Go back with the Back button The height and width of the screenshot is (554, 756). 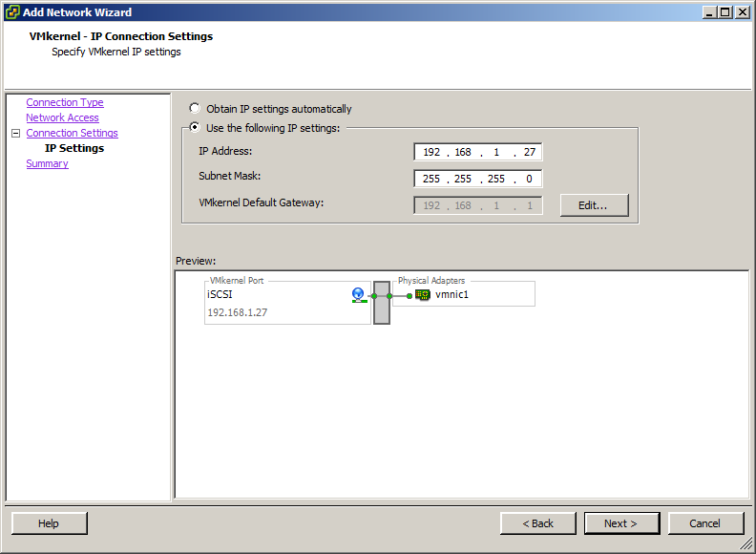coord(538,523)
